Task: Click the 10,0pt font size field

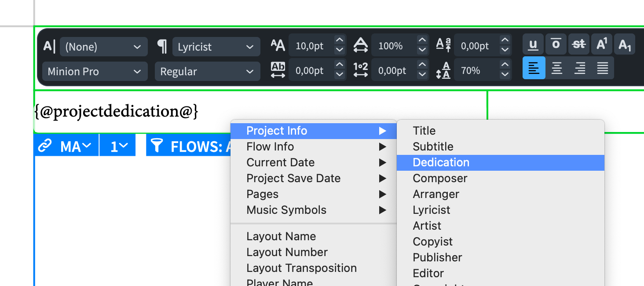Action: (x=310, y=46)
